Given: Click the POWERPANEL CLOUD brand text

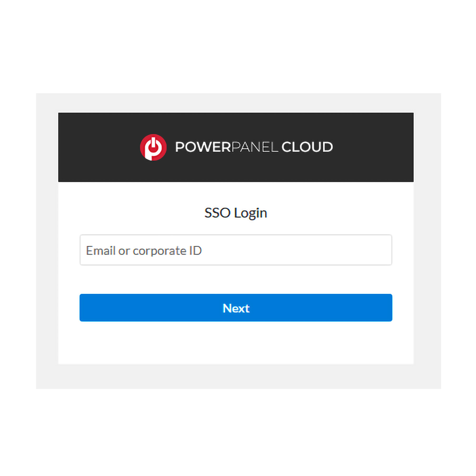Looking at the screenshot, I should tap(254, 147).
